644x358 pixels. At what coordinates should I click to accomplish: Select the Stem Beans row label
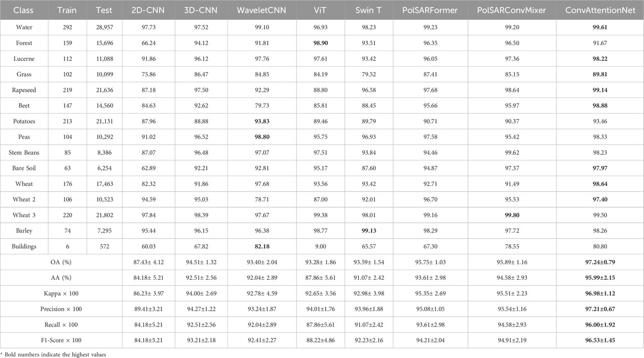(24, 152)
